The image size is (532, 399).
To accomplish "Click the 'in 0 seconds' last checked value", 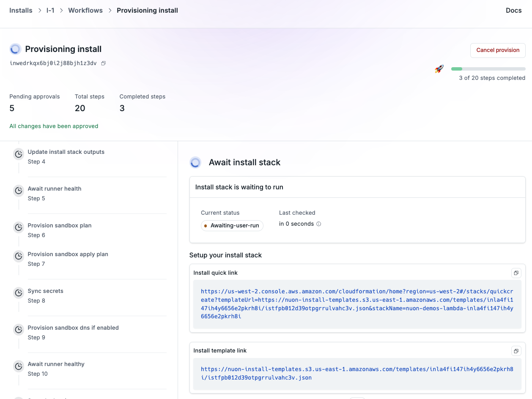I will pos(296,224).
